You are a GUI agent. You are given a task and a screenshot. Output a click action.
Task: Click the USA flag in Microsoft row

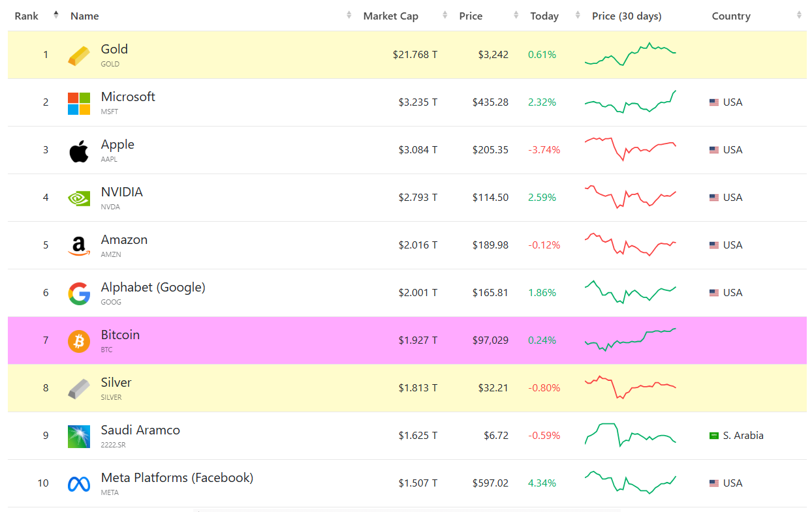click(x=714, y=102)
